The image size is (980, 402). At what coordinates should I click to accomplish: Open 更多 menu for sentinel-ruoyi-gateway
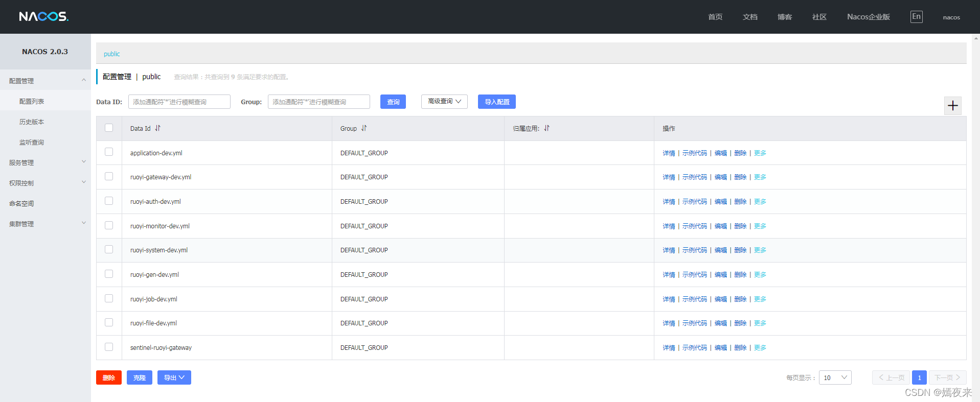coord(760,348)
